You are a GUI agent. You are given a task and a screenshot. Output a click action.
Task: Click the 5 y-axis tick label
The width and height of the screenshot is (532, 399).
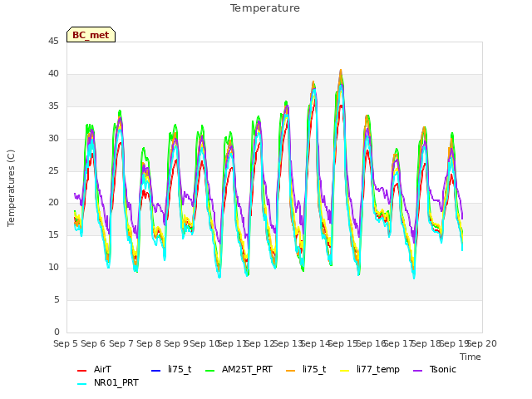pyautogui.click(x=57, y=299)
